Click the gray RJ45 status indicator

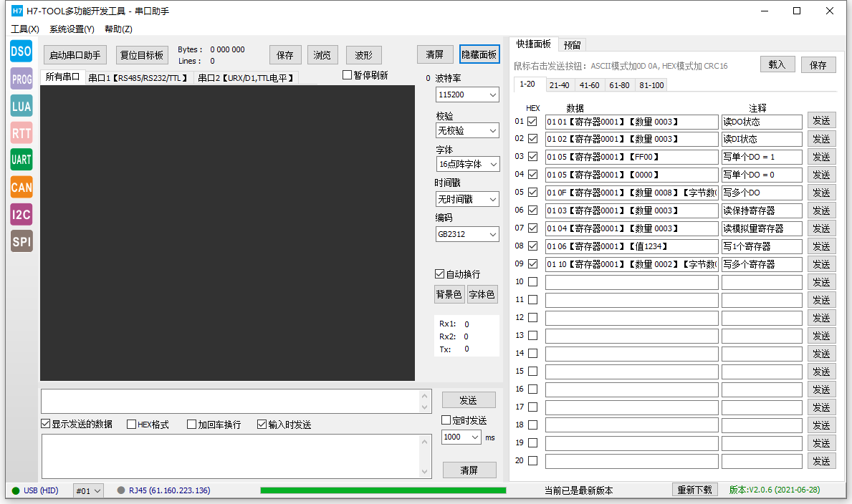click(x=121, y=490)
